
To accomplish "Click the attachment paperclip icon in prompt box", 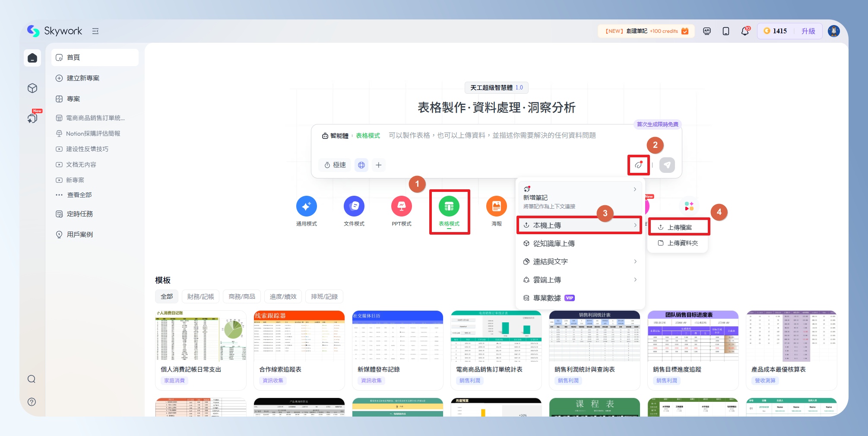I will tap(638, 165).
